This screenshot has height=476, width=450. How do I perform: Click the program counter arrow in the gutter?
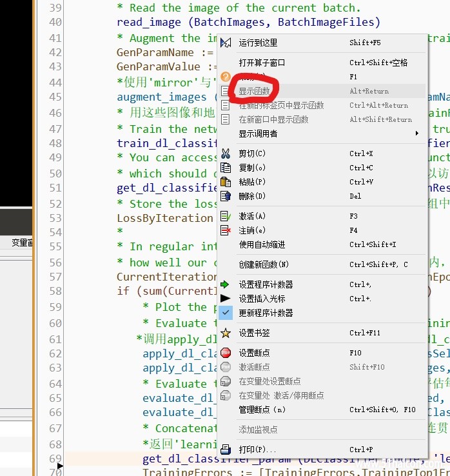60,466
